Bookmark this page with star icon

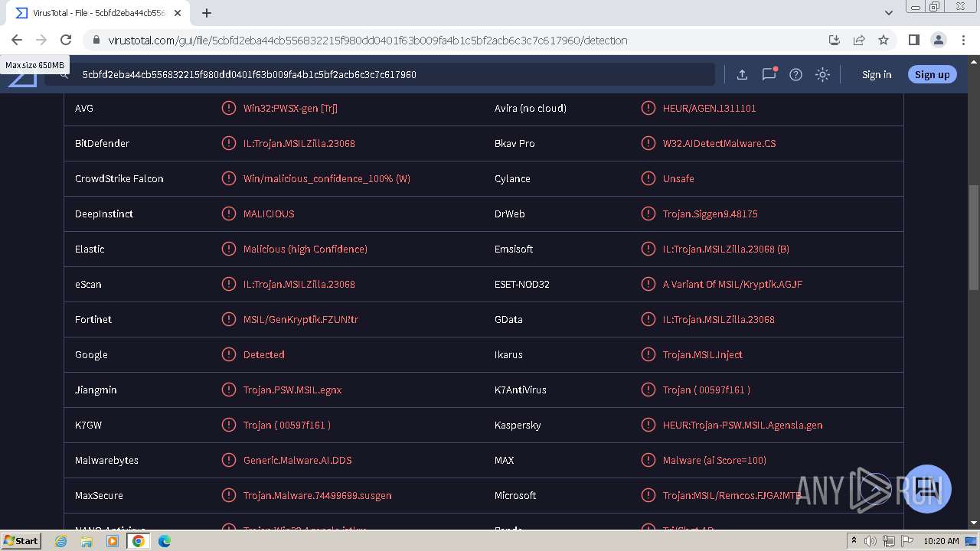click(884, 40)
